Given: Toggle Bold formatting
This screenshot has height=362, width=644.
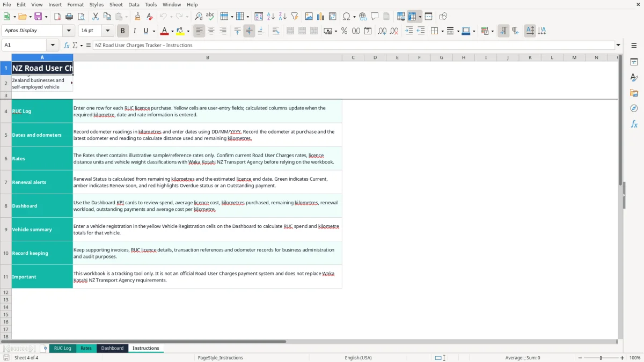Looking at the screenshot, I should tap(122, 31).
